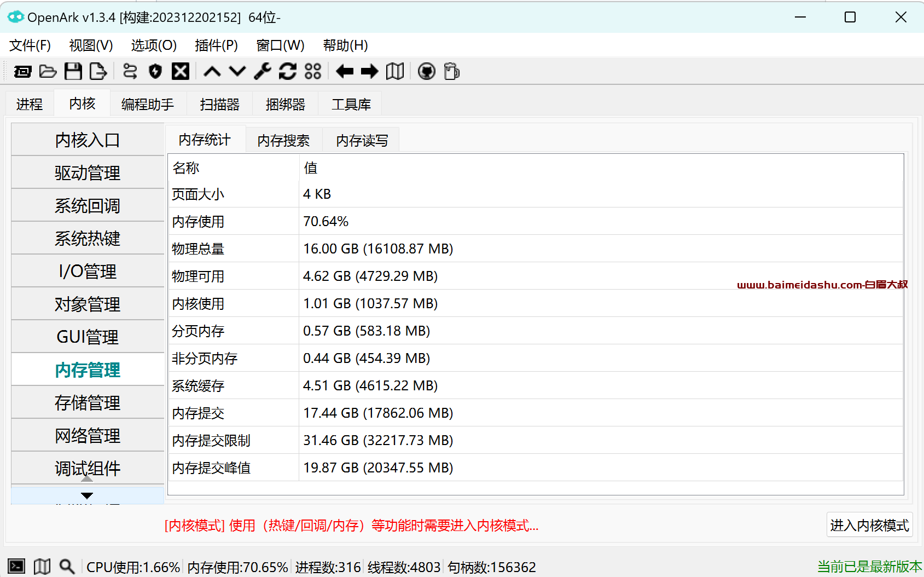Click 句柄数:156362 in status bar
Viewport: 924px width, 577px height.
pyautogui.click(x=491, y=567)
